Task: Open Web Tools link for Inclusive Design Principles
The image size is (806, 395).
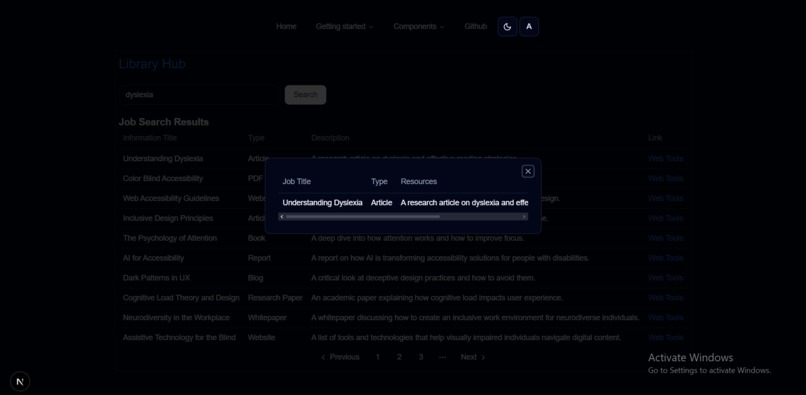Action: point(666,218)
